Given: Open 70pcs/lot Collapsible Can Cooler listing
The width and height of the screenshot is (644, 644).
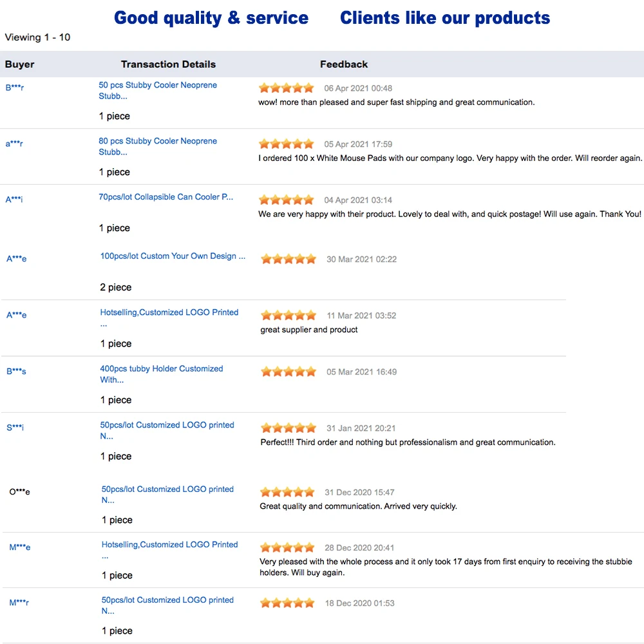Looking at the screenshot, I should coord(166,197).
